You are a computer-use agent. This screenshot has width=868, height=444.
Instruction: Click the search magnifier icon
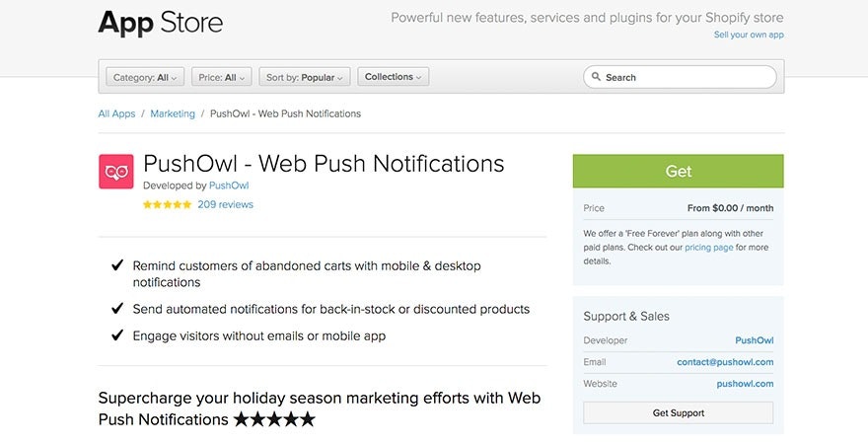[x=596, y=77]
